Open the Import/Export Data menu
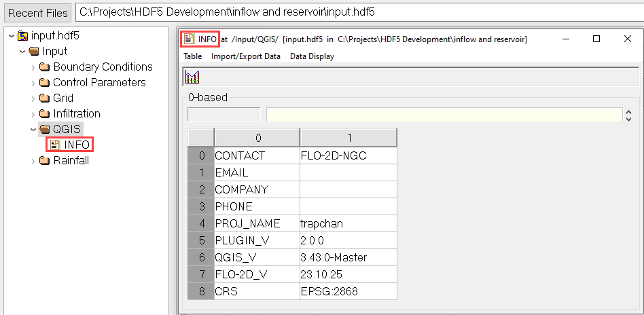Image resolution: width=644 pixels, height=315 pixels. tap(245, 56)
